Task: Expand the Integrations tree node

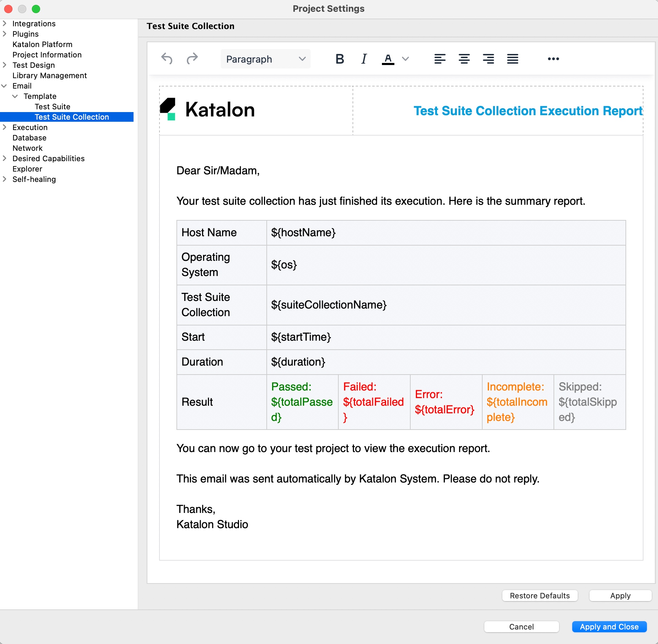Action: coord(4,24)
